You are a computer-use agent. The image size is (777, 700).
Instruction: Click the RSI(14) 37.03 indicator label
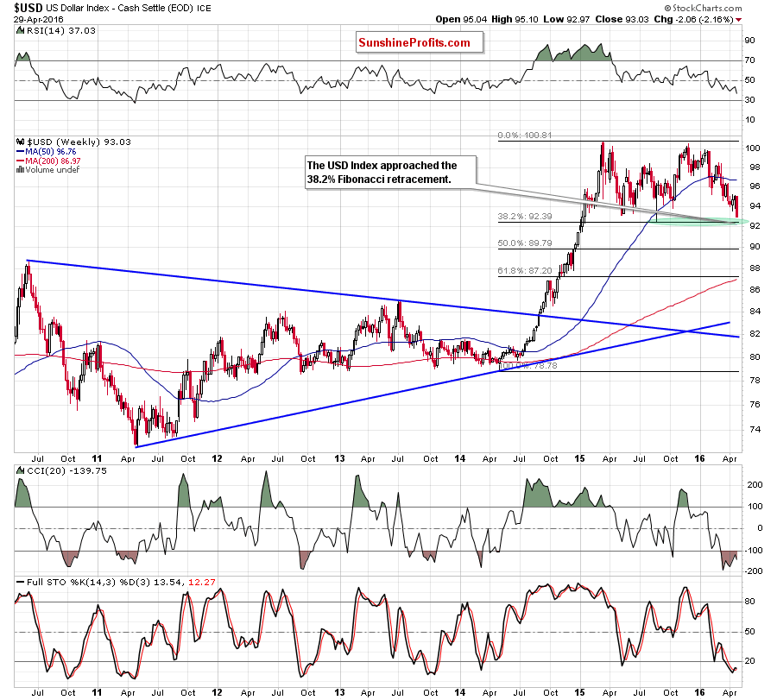60,31
